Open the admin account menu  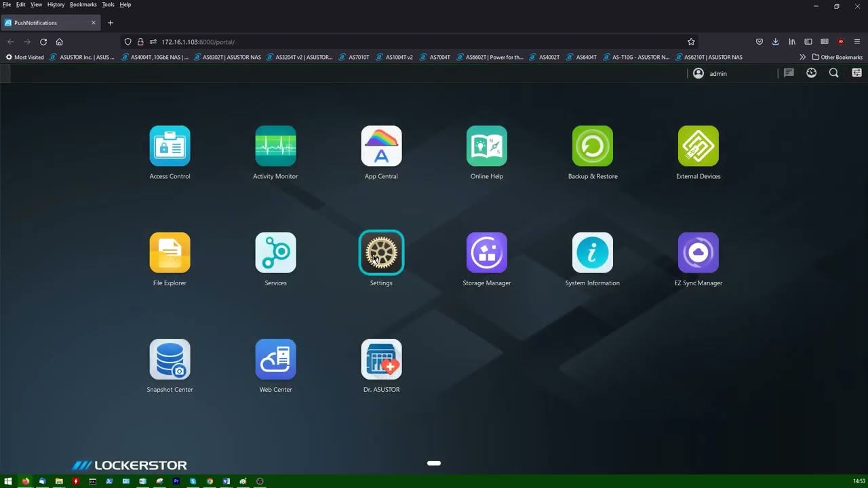tap(710, 73)
